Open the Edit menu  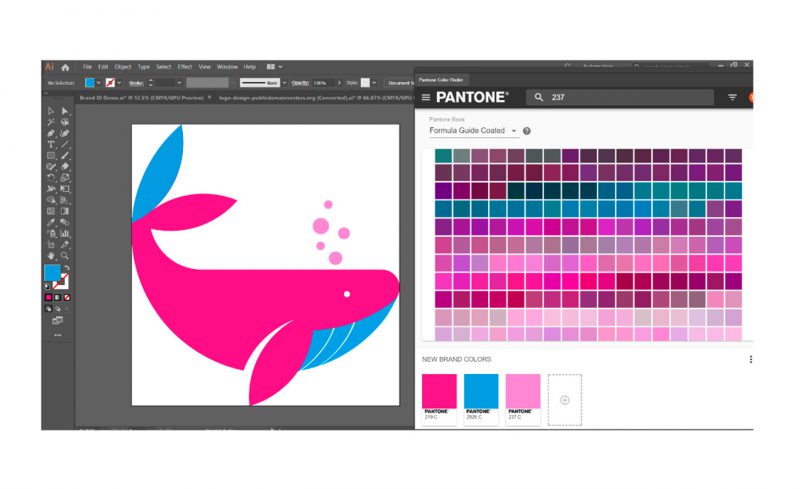click(x=103, y=67)
